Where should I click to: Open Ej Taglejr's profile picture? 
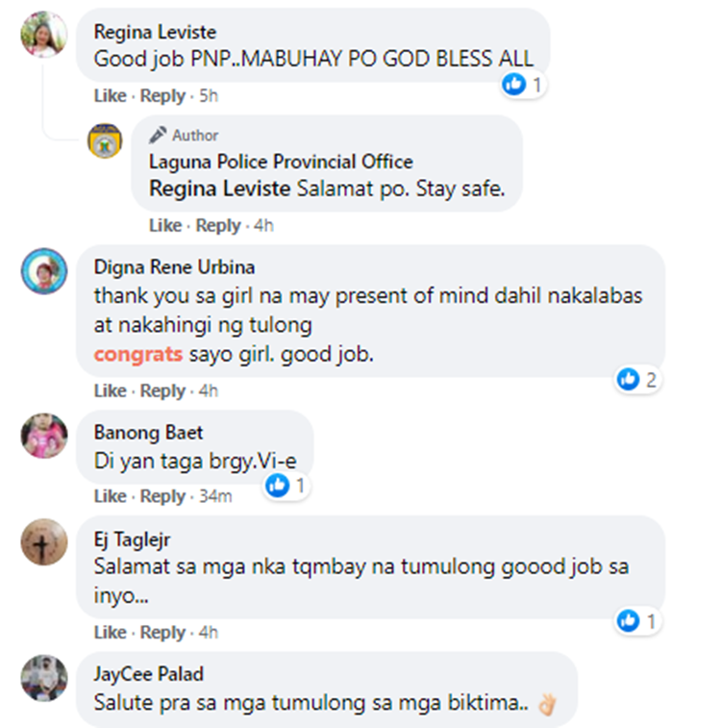tap(44, 541)
